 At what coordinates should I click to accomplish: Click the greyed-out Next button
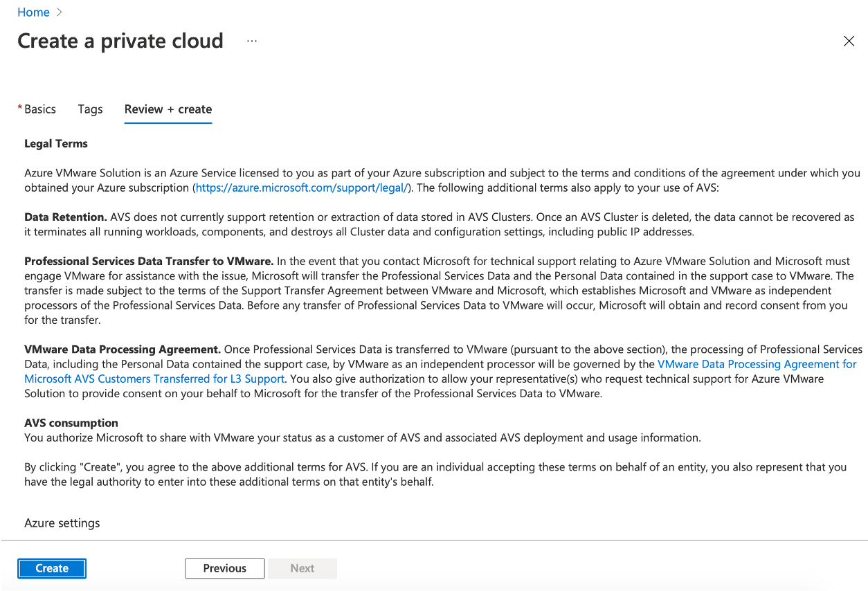coord(302,568)
